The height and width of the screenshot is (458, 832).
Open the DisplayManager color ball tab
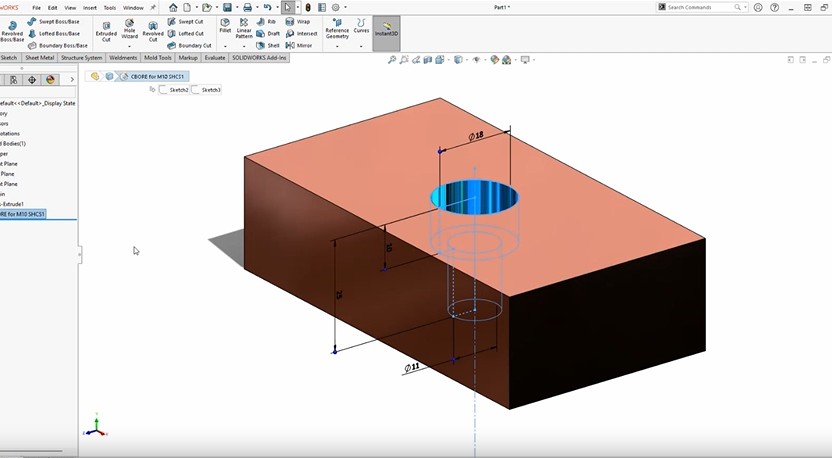coord(50,80)
